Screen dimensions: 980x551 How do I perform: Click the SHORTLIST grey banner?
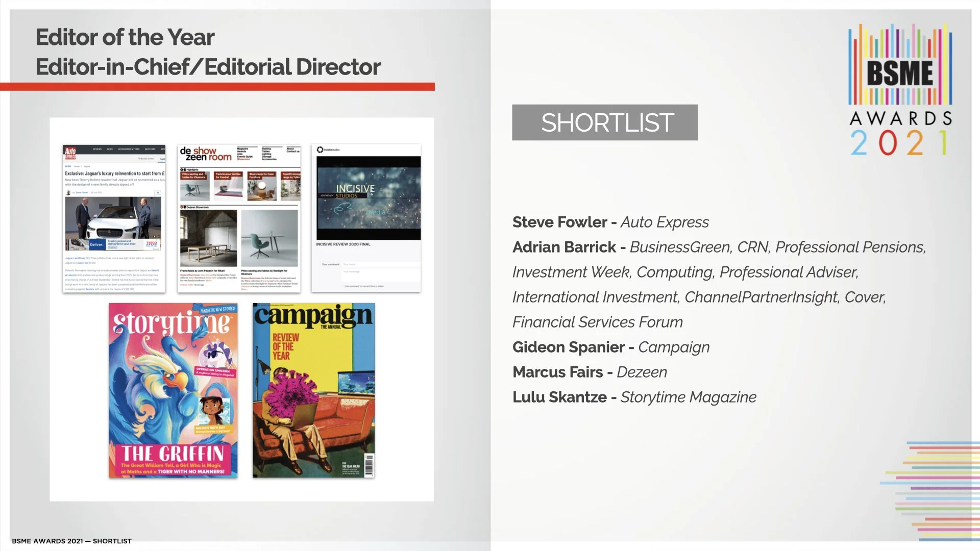click(x=605, y=122)
